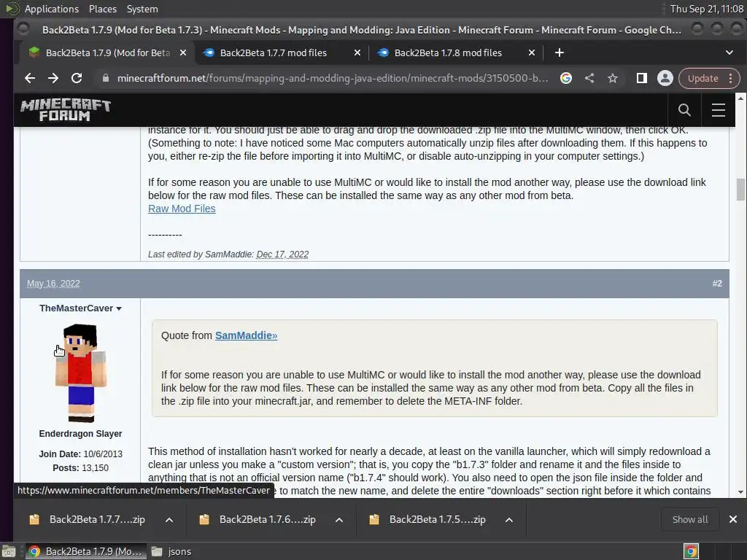Open the Raw Mod Files link

pyautogui.click(x=182, y=209)
